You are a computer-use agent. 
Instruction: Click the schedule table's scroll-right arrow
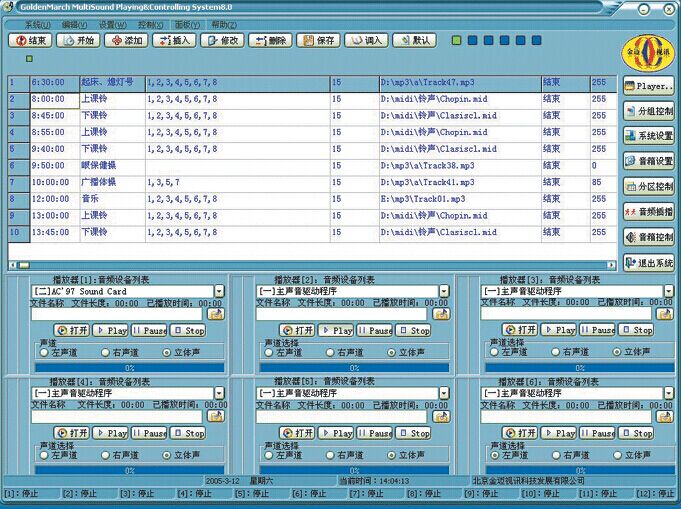pyautogui.click(x=612, y=265)
